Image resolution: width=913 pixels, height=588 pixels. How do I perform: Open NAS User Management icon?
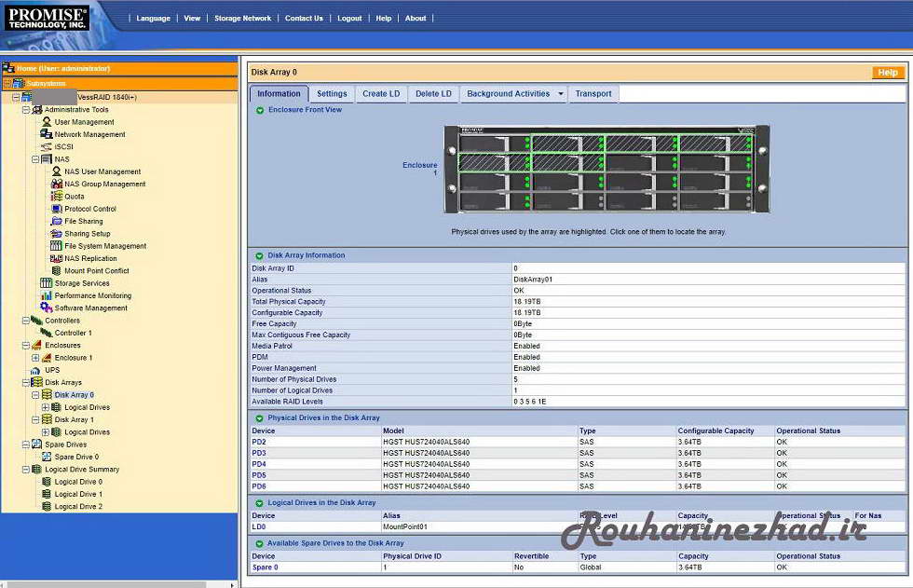pos(57,171)
